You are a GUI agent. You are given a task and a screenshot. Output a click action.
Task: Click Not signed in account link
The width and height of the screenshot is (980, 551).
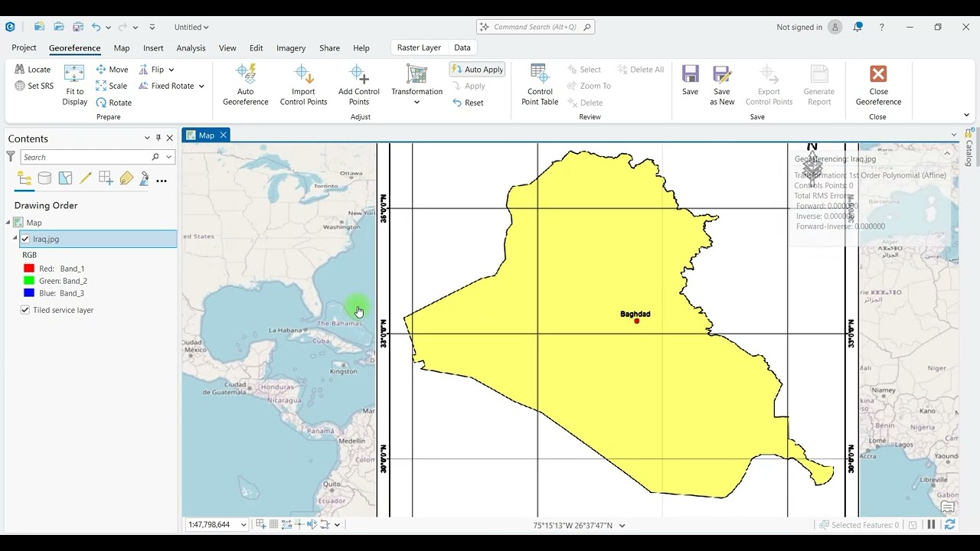tap(799, 27)
